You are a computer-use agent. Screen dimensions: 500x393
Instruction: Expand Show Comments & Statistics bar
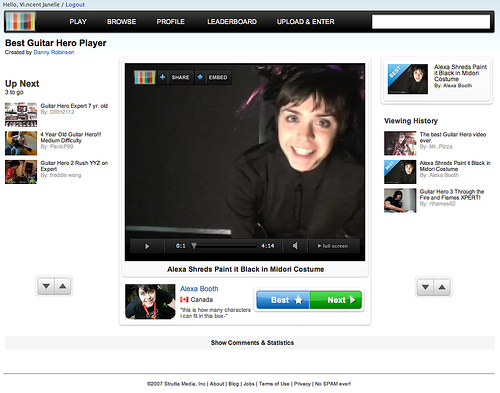[250, 343]
